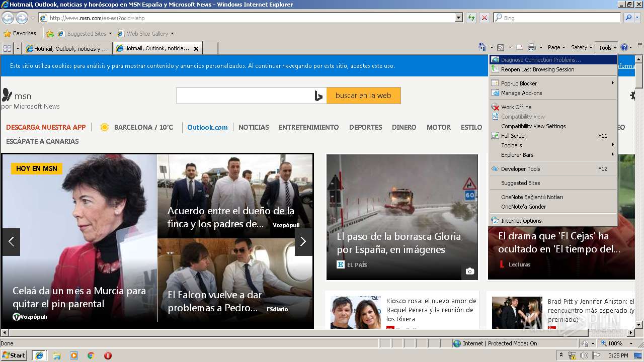Open Compatibility View Settings
The height and width of the screenshot is (362, 644).
tap(553, 126)
